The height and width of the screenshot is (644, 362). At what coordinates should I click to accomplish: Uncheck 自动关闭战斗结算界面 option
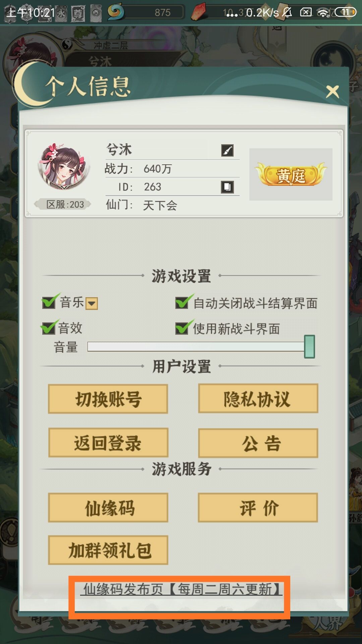click(183, 302)
